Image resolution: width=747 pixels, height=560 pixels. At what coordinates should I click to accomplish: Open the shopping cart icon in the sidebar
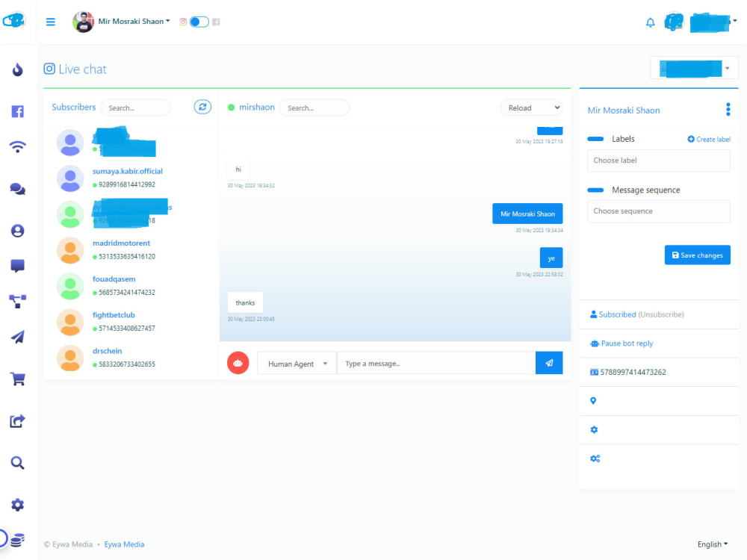point(18,379)
